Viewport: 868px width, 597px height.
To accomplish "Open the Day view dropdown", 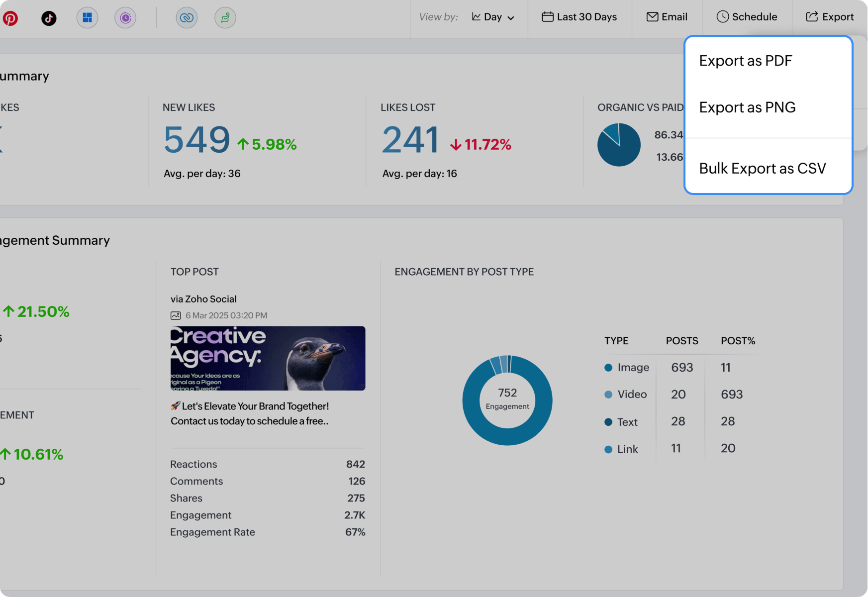I will [x=494, y=16].
